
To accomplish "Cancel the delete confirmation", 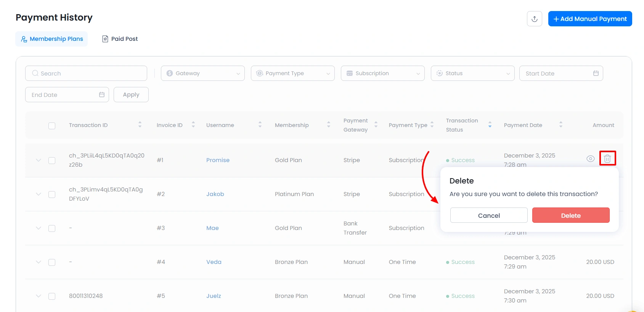I will pos(489,216).
